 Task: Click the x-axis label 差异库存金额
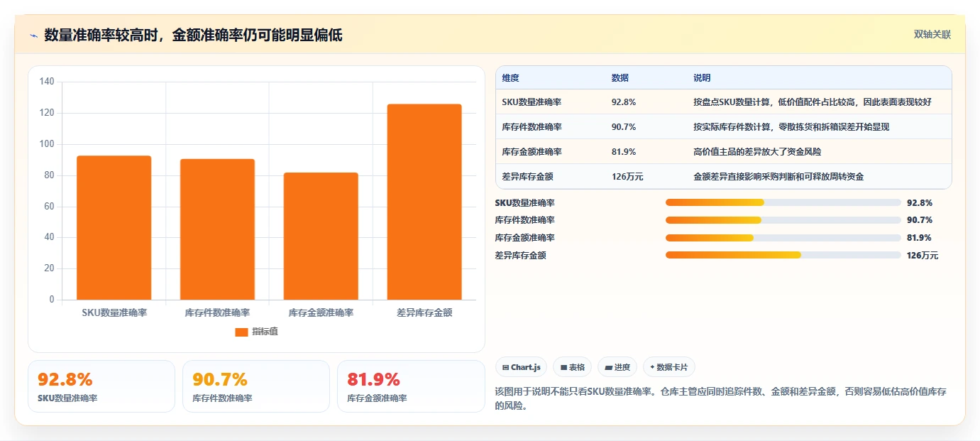tap(424, 312)
